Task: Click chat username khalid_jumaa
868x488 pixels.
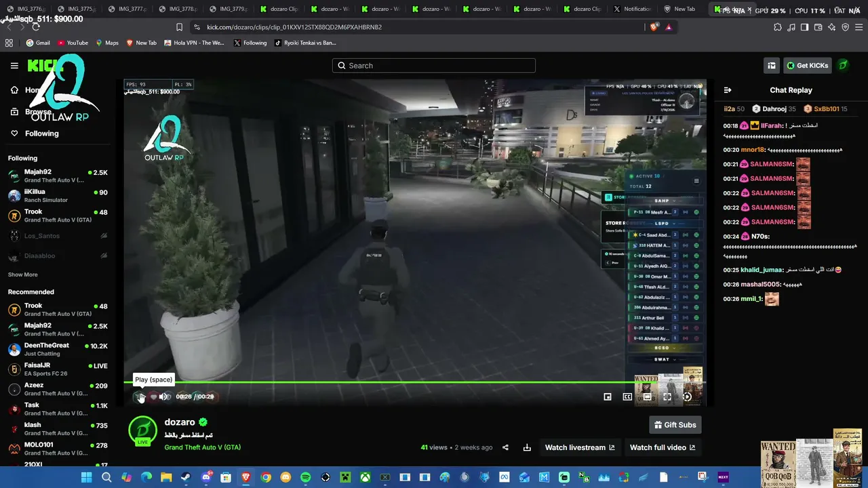Action: [762, 270]
